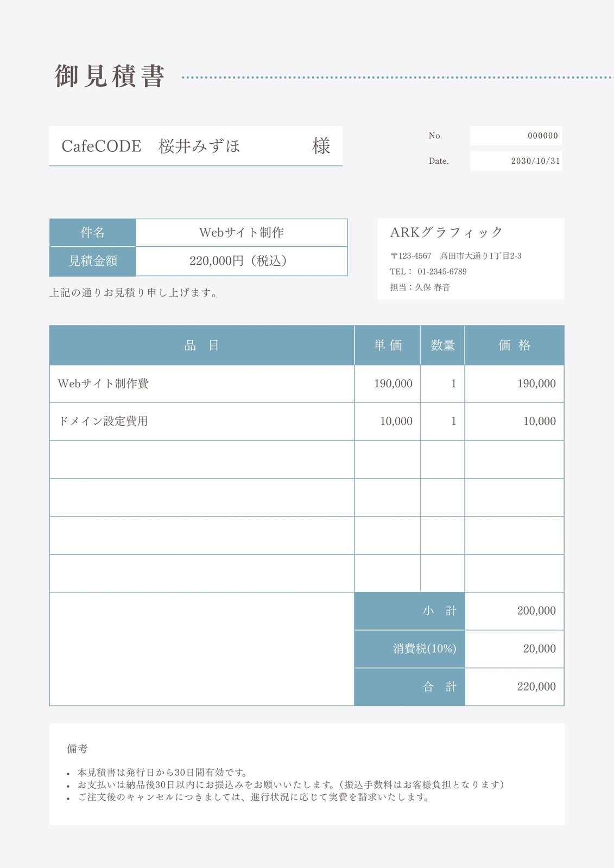The image size is (614, 868).
Task: Click price 10,000 in ドメイン設定費用 価格 column
Action: click(515, 422)
